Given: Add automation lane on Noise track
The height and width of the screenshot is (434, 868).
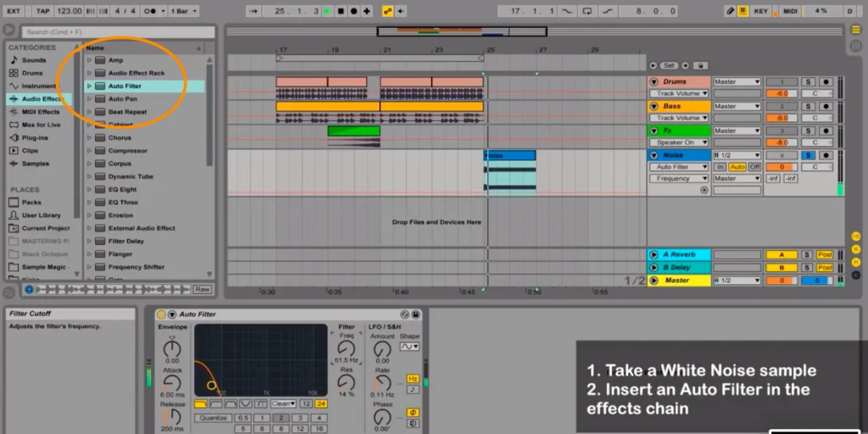Looking at the screenshot, I should point(704,190).
